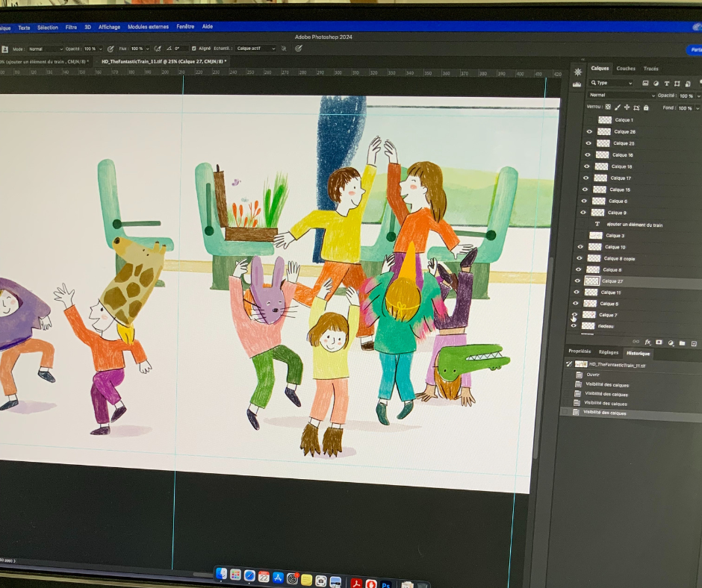The image size is (702, 588).
Task: Uncheck the Aligné checkbox
Action: point(194,49)
